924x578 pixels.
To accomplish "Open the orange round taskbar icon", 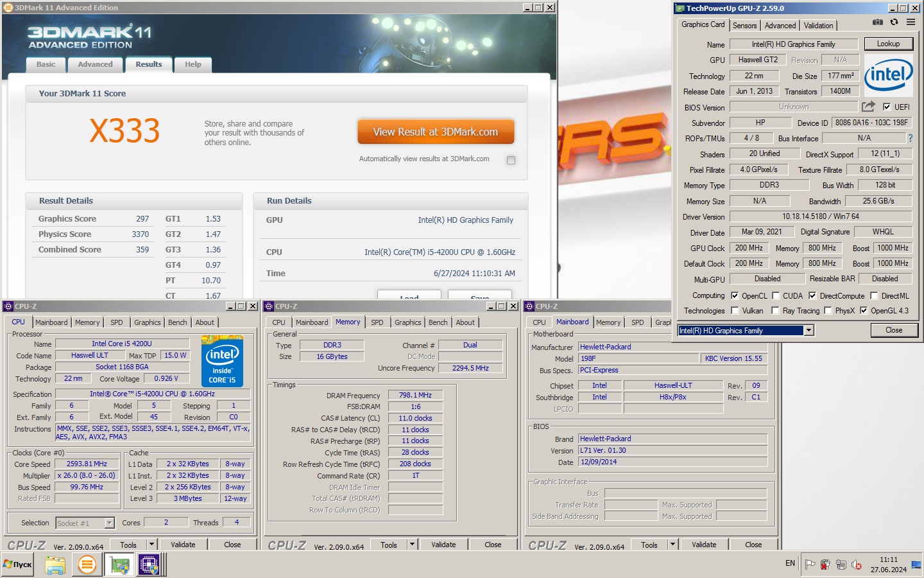I will coord(87,565).
